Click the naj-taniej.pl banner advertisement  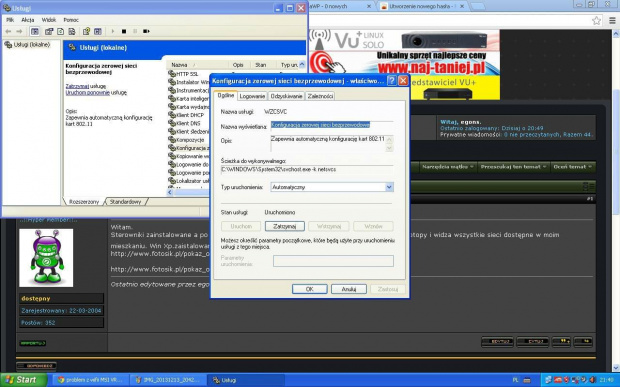pos(404,64)
